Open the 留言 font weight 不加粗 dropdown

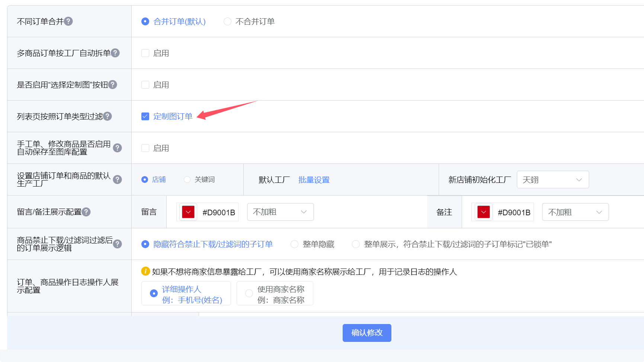280,212
